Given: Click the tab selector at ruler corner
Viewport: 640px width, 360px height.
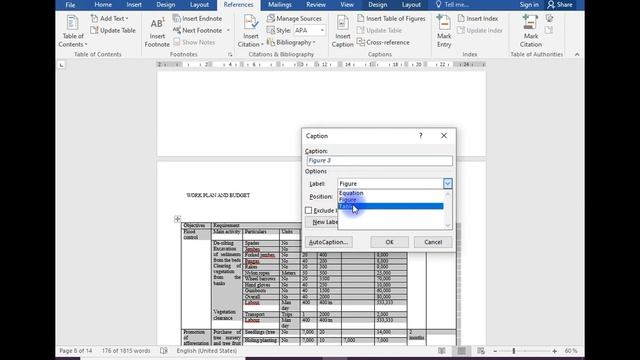Looking at the screenshot, I should click(61, 64).
